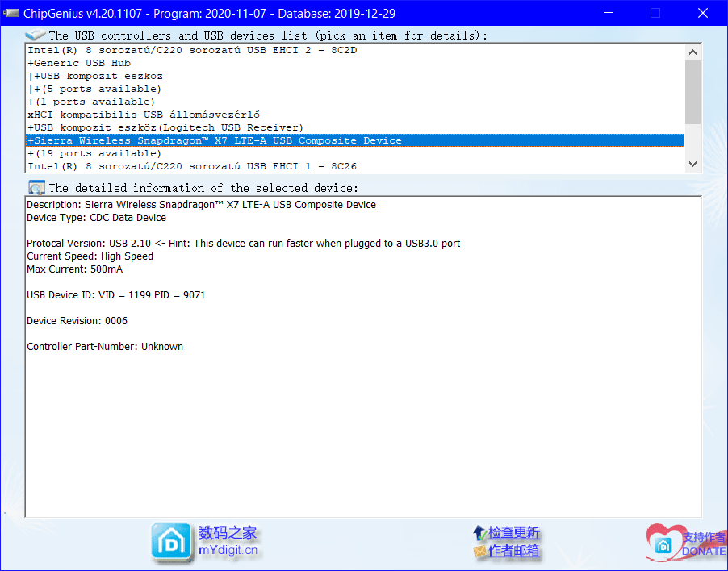Minimize the ChipGenius window
728x571 pixels.
pos(609,13)
